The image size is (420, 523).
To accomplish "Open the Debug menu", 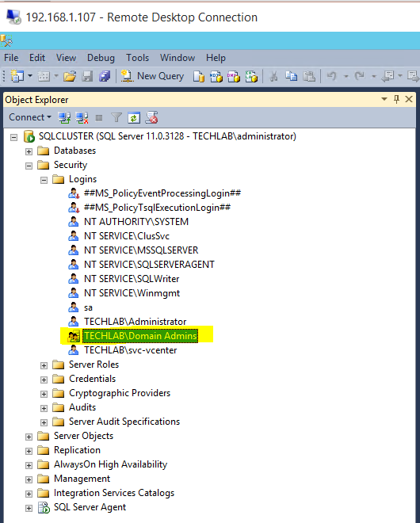I will 101,58.
